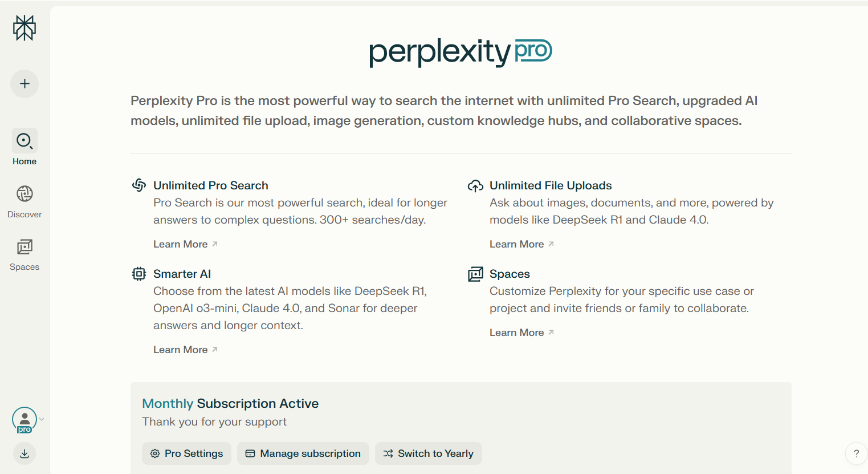Click the download app icon
Viewport: 868px width, 474px height.
[x=25, y=454]
